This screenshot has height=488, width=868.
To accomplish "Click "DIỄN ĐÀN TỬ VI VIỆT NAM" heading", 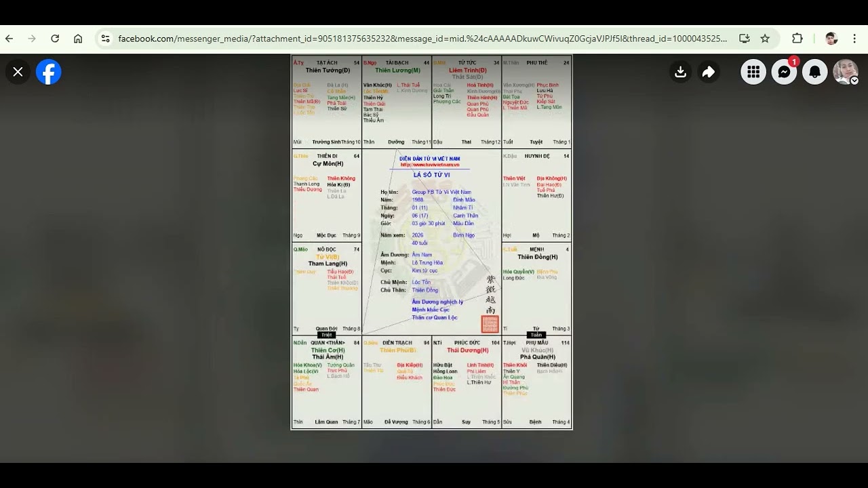I will click(429, 159).
